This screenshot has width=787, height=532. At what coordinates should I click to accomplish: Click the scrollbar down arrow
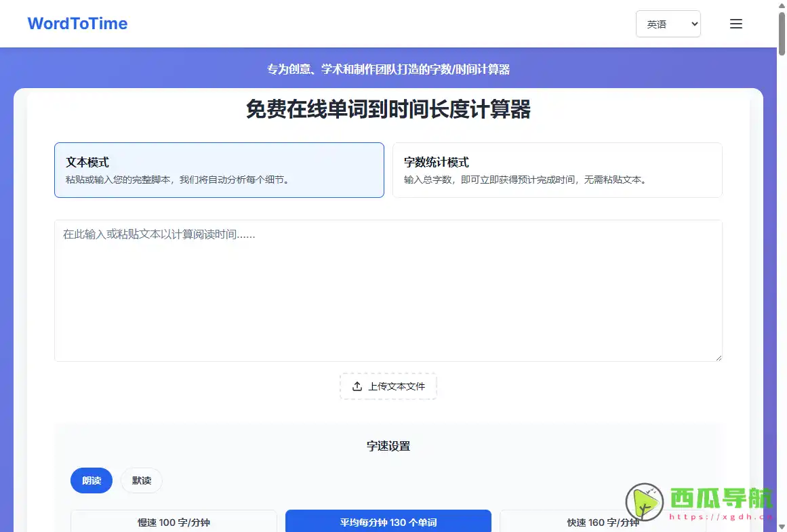pos(782,527)
